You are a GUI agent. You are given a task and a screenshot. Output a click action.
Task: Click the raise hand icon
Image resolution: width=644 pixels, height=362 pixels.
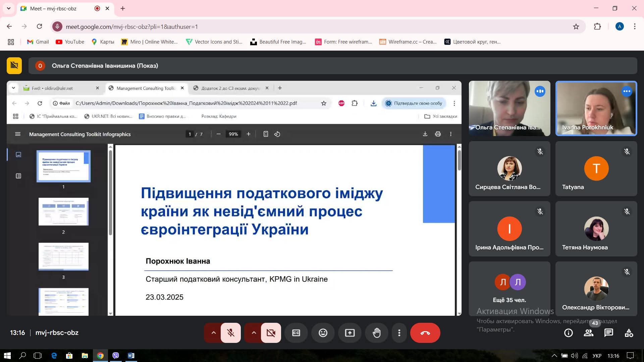(377, 333)
